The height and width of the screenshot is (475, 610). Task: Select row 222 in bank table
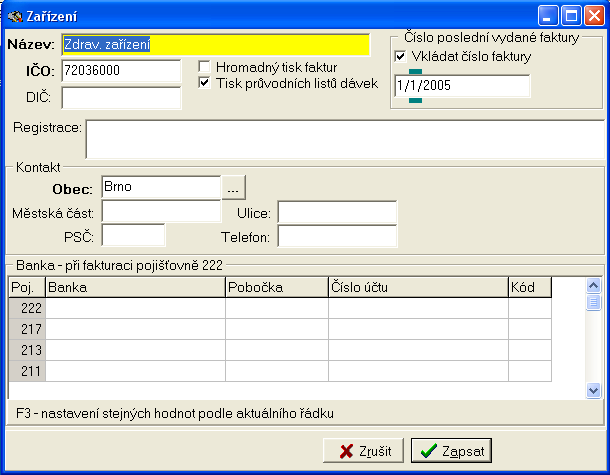pyautogui.click(x=27, y=309)
